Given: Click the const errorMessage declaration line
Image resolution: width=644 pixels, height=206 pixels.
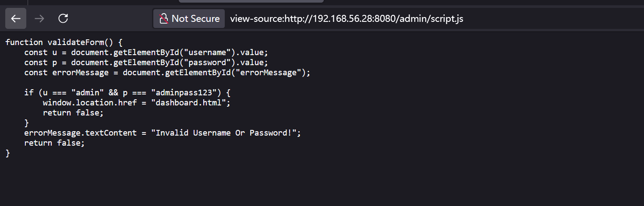Looking at the screenshot, I should [167, 72].
